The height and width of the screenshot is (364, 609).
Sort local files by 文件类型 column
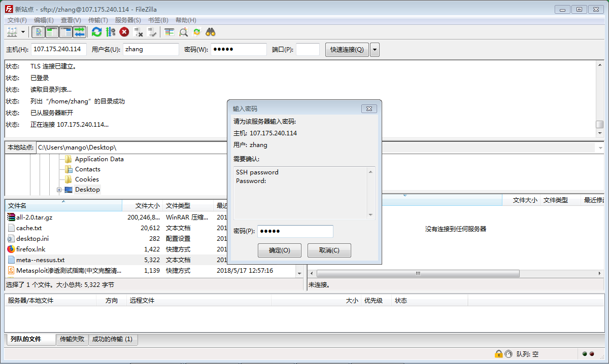coord(188,206)
